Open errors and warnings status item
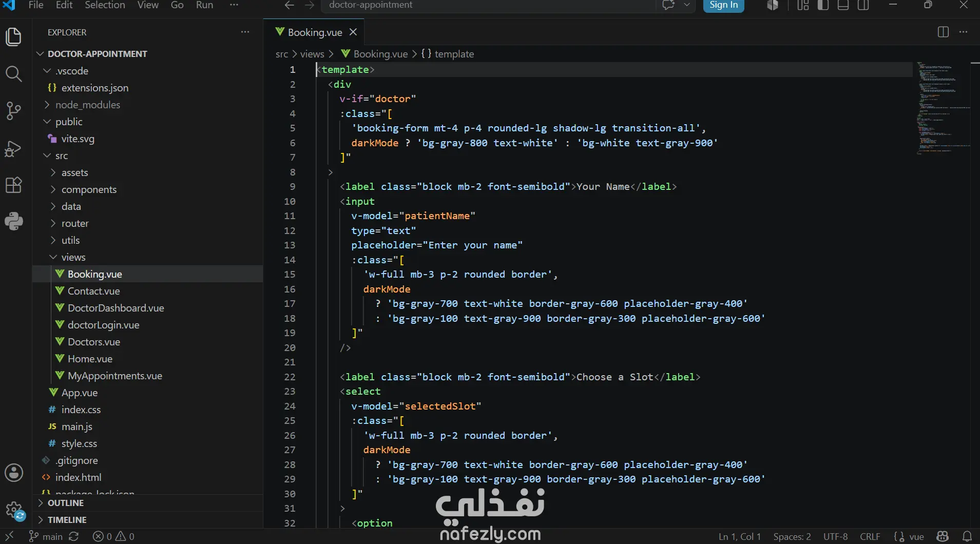This screenshot has height=544, width=980. [x=113, y=536]
